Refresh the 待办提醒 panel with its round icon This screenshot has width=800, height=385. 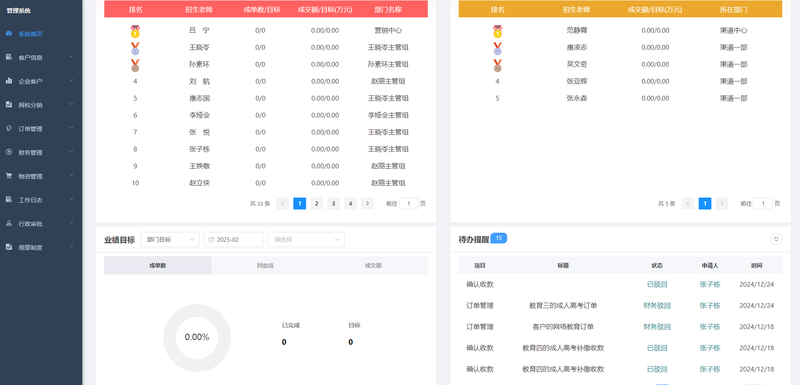click(776, 239)
